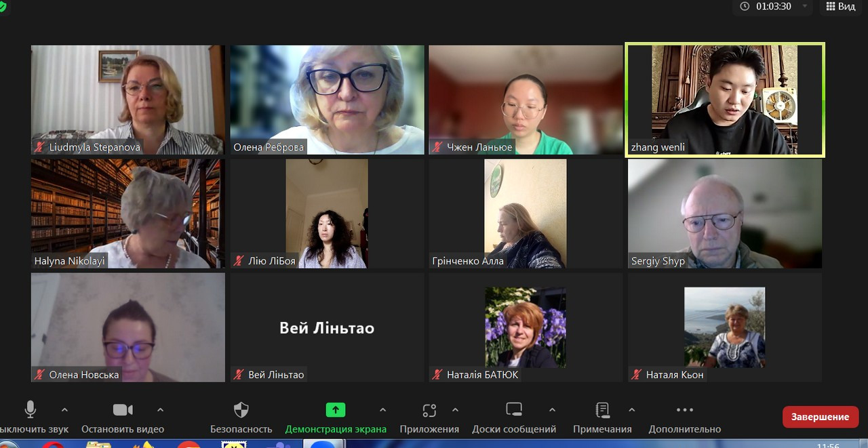Expand the arrow beside Приложения
The height and width of the screenshot is (448, 868).
click(455, 409)
